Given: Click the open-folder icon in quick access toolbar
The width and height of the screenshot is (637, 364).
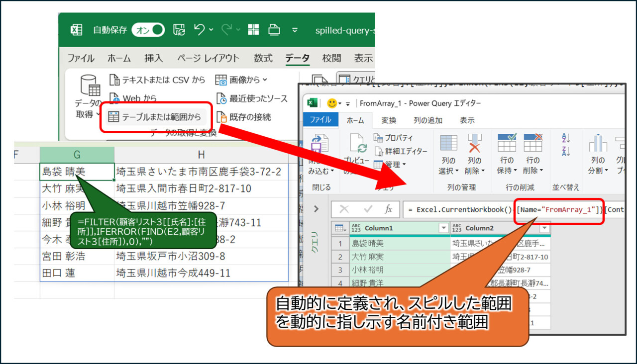Looking at the screenshot, I should pos(274,30).
